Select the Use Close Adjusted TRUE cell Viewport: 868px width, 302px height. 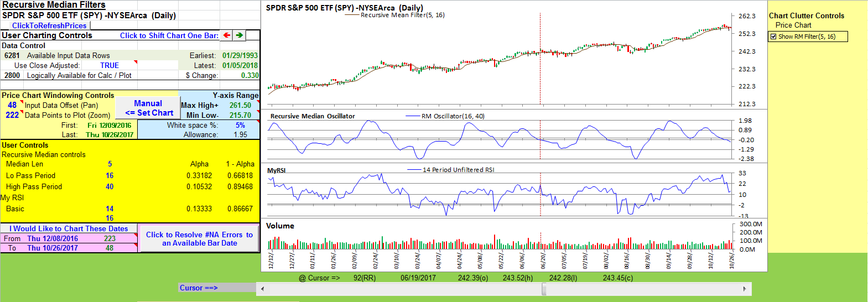point(110,65)
